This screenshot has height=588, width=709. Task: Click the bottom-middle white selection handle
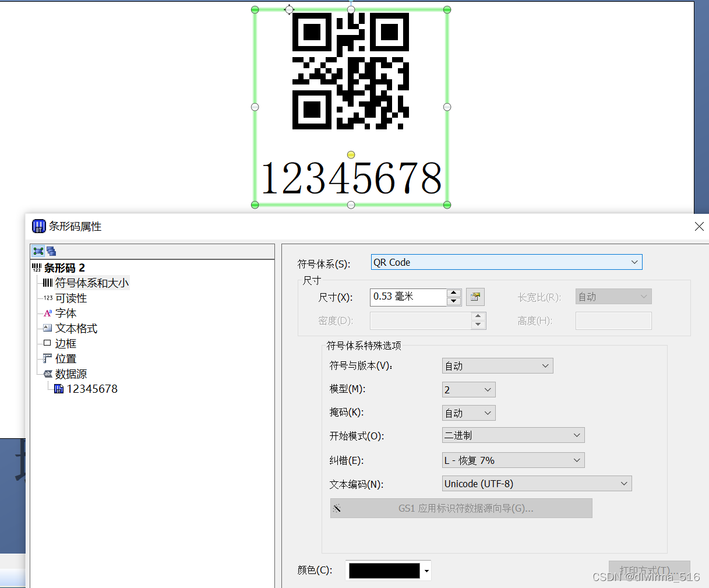pyautogui.click(x=351, y=205)
